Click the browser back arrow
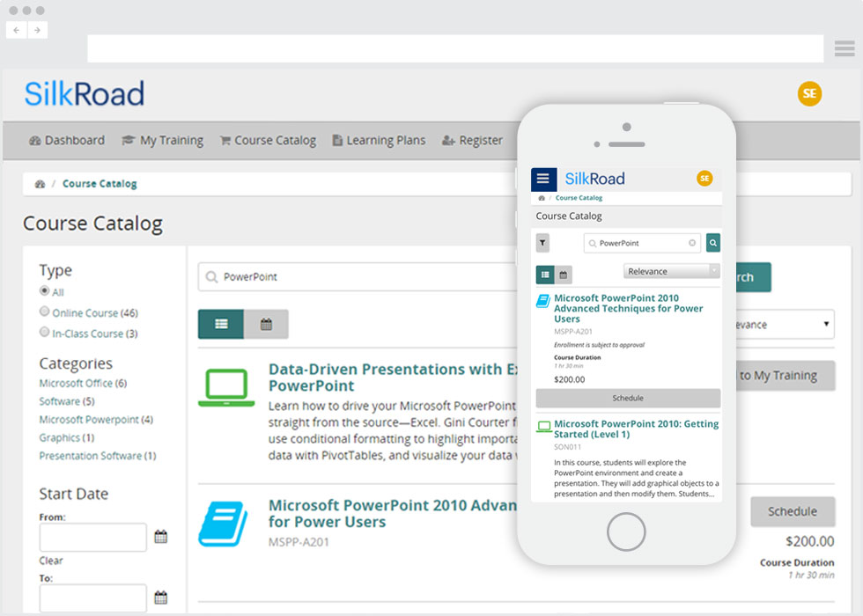This screenshot has width=863, height=616. [x=17, y=30]
